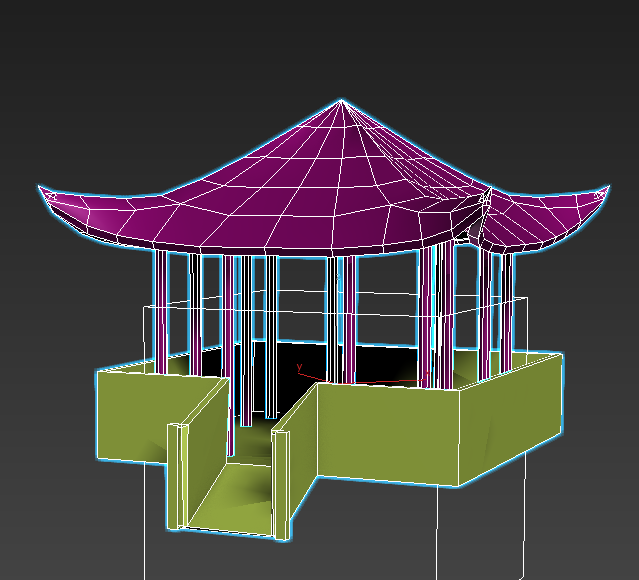This screenshot has width=639, height=580.
Task: Select the green stairway floor between railings
Action: [230, 497]
